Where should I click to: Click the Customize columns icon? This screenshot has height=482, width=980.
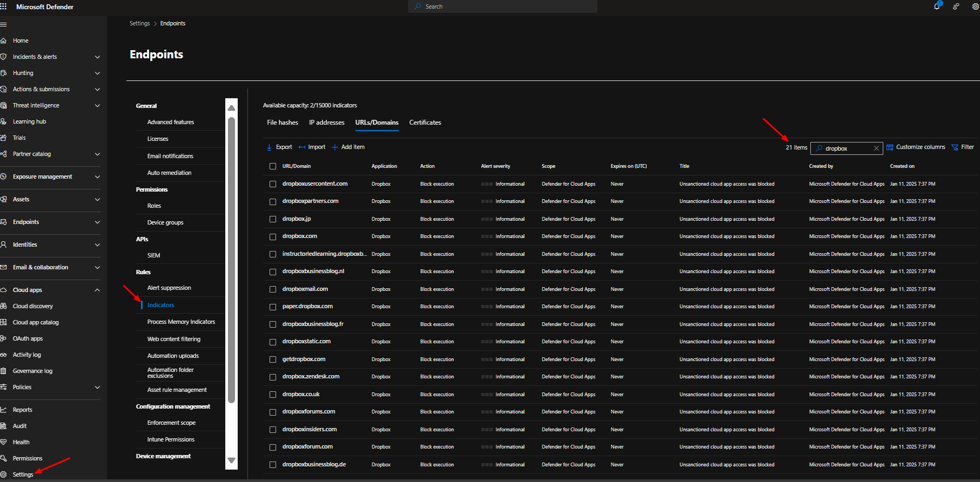(x=890, y=147)
